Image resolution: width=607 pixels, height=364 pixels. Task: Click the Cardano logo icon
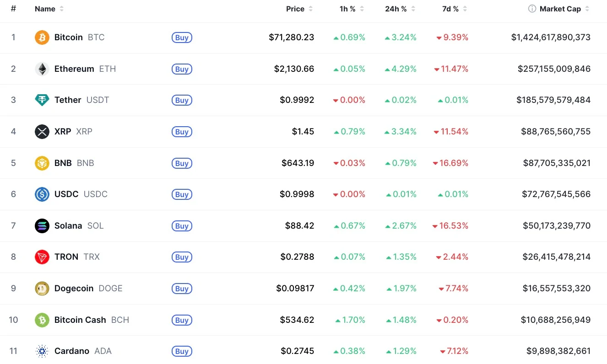click(x=42, y=351)
